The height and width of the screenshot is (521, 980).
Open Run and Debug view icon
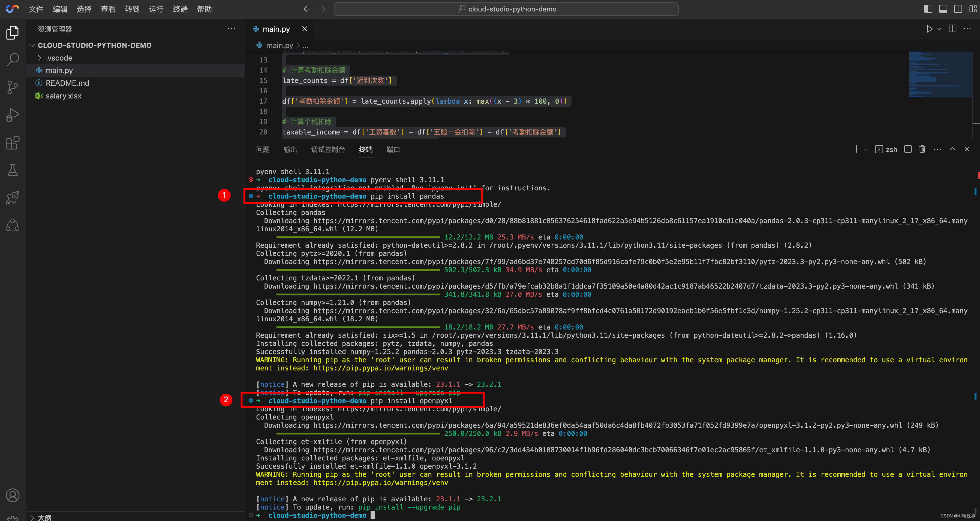tap(13, 115)
